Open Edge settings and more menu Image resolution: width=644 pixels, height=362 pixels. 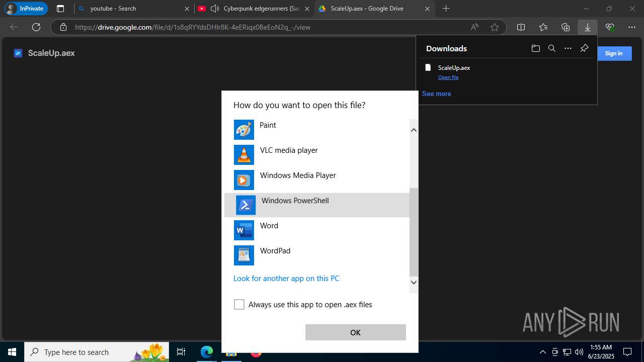click(632, 27)
